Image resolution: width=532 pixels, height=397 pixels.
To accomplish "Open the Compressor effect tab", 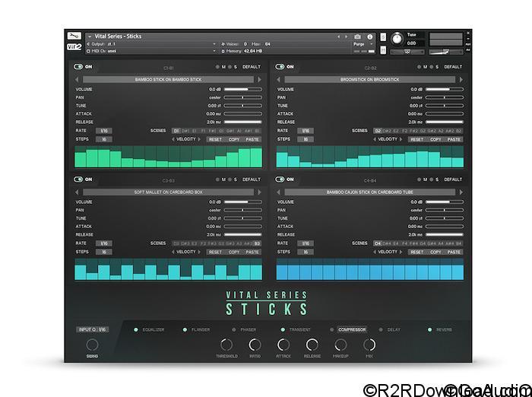I will point(352,330).
